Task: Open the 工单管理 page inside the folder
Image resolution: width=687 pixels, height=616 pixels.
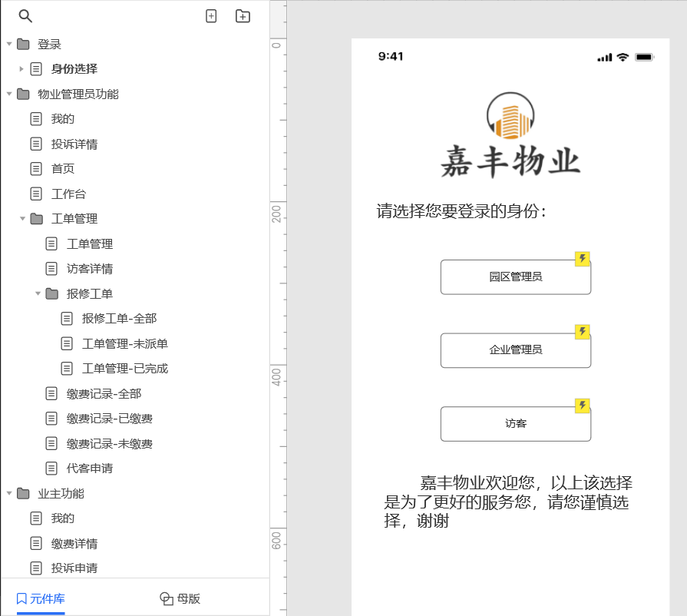Action: tap(89, 243)
